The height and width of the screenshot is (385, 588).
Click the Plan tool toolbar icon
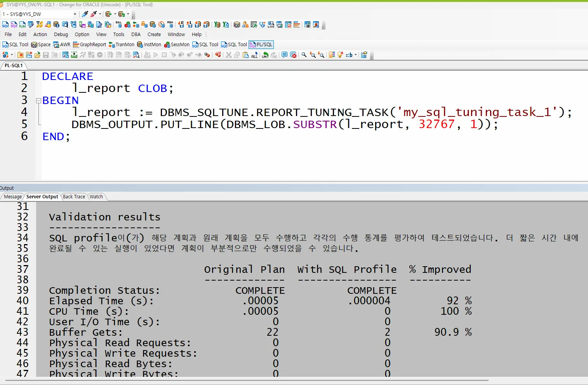[23, 24]
